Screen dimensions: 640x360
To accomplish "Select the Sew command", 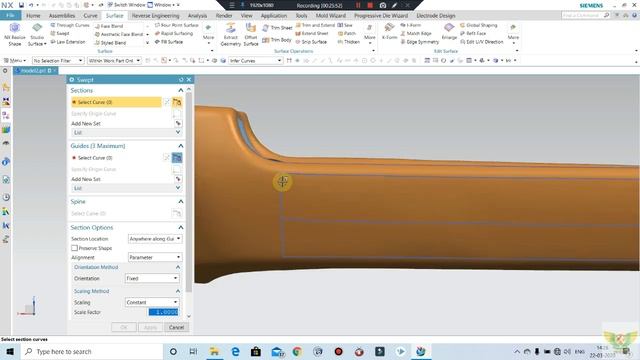I will 345,25.
